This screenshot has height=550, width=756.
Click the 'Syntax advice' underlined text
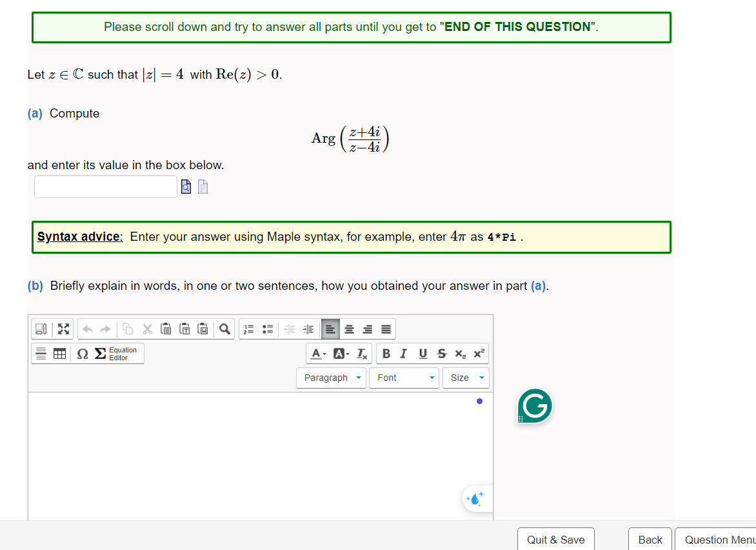pos(80,237)
